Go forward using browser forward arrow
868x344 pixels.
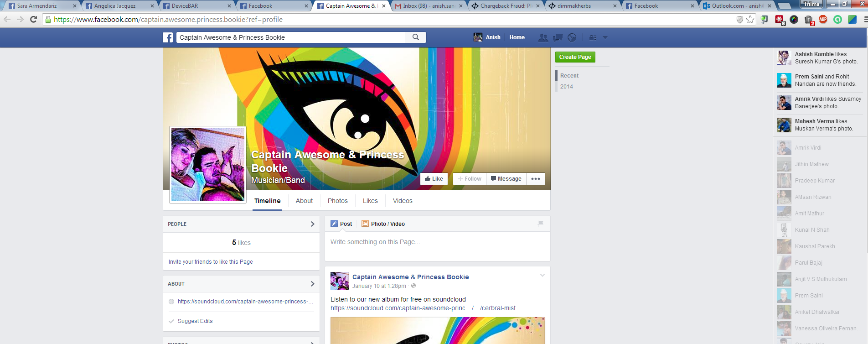point(20,19)
